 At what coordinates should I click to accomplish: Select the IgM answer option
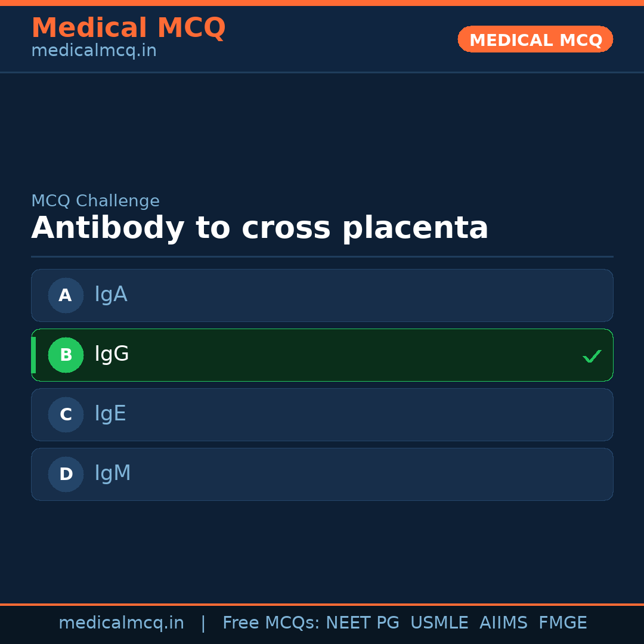coord(322,474)
